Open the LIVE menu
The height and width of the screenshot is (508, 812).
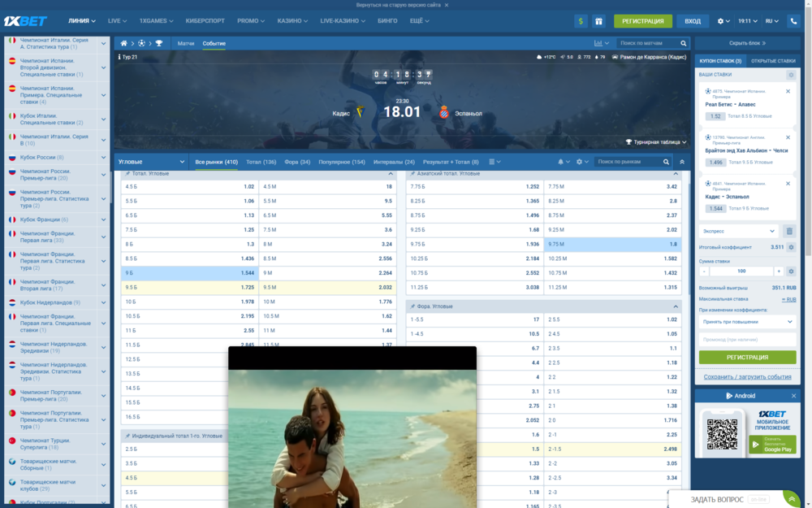click(x=117, y=21)
